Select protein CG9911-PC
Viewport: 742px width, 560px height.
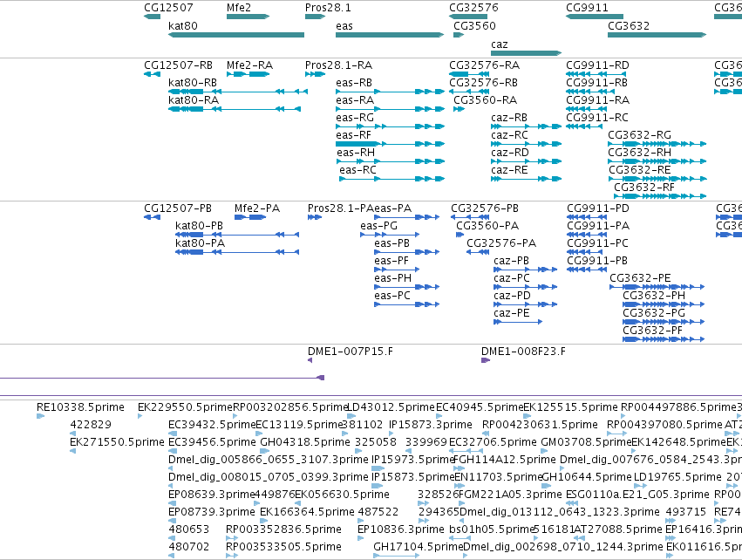(x=597, y=243)
